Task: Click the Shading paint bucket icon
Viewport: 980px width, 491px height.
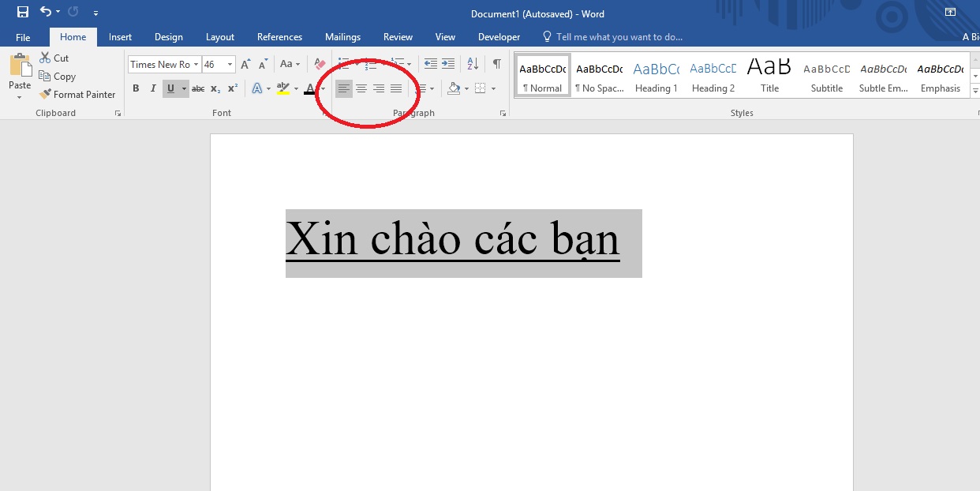Action: point(454,88)
